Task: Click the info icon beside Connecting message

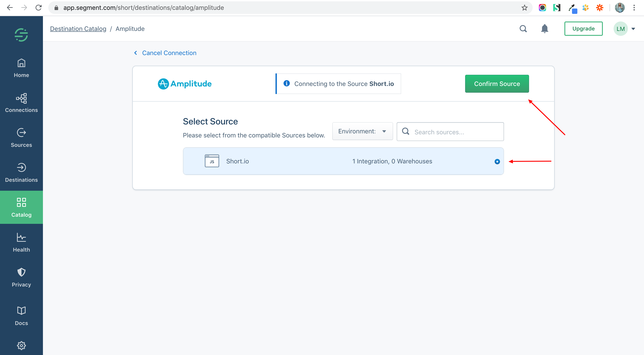Action: pos(286,83)
